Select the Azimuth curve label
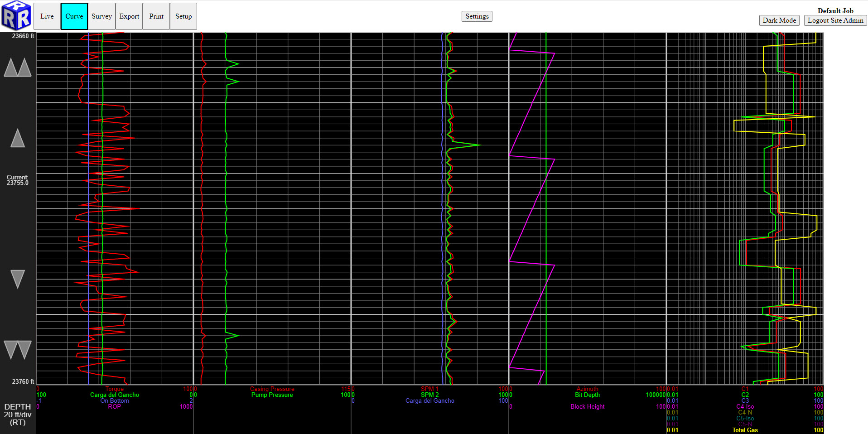The width and height of the screenshot is (868, 434). tap(588, 389)
